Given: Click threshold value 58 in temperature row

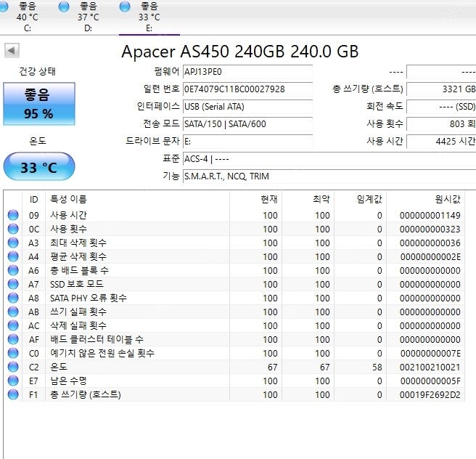Looking at the screenshot, I should [377, 367].
